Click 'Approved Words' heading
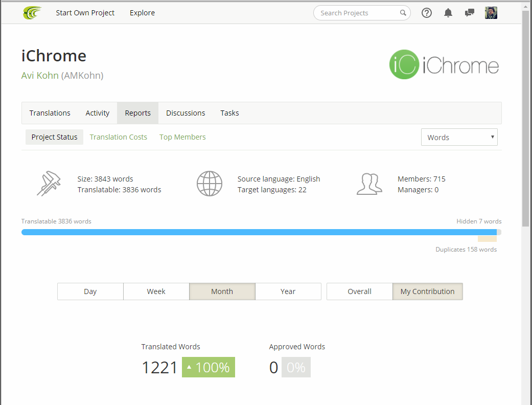Image resolution: width=532 pixels, height=405 pixels. tap(297, 347)
